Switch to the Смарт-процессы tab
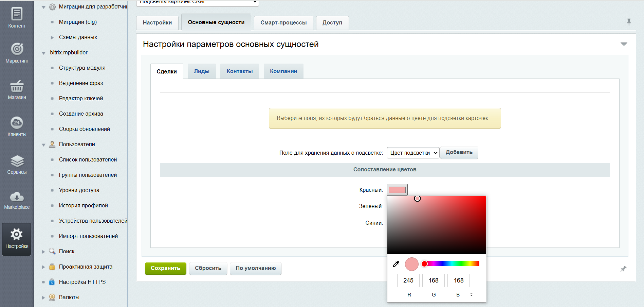This screenshot has width=644, height=307. (283, 23)
